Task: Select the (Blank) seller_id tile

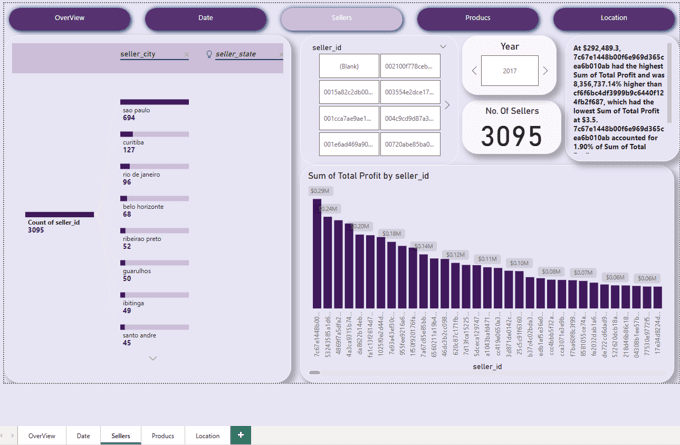Action: click(349, 66)
